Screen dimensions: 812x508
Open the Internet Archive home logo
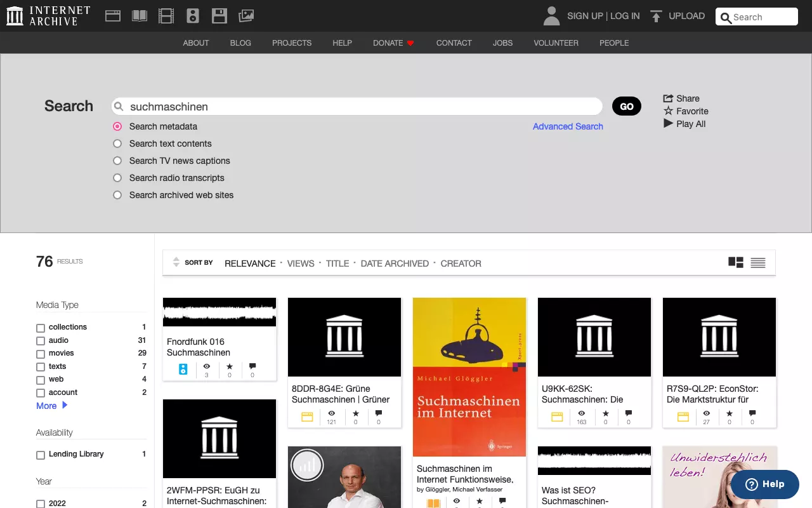click(48, 16)
